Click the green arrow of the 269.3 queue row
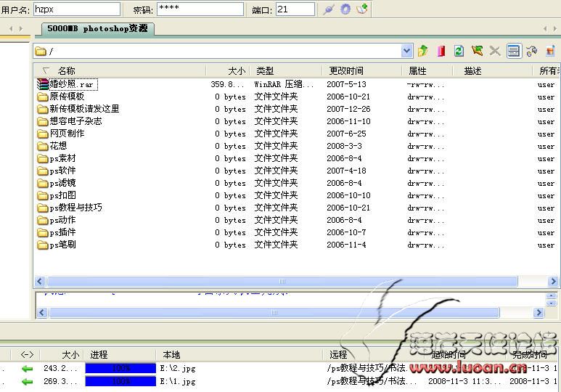Image resolution: width=561 pixels, height=392 pixels. [27, 382]
